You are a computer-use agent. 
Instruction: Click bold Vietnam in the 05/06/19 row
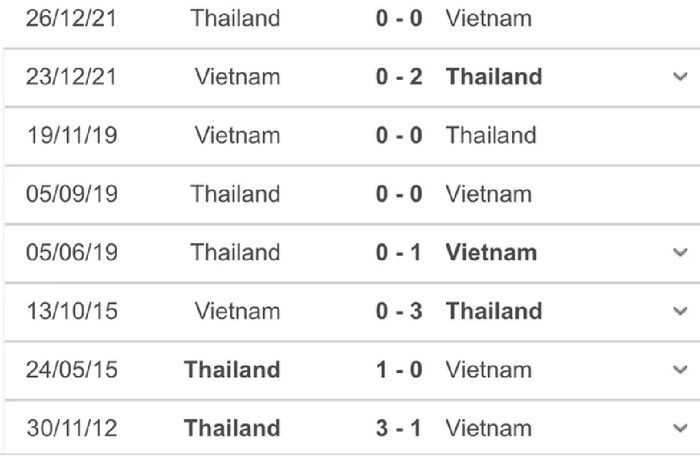pos(491,253)
